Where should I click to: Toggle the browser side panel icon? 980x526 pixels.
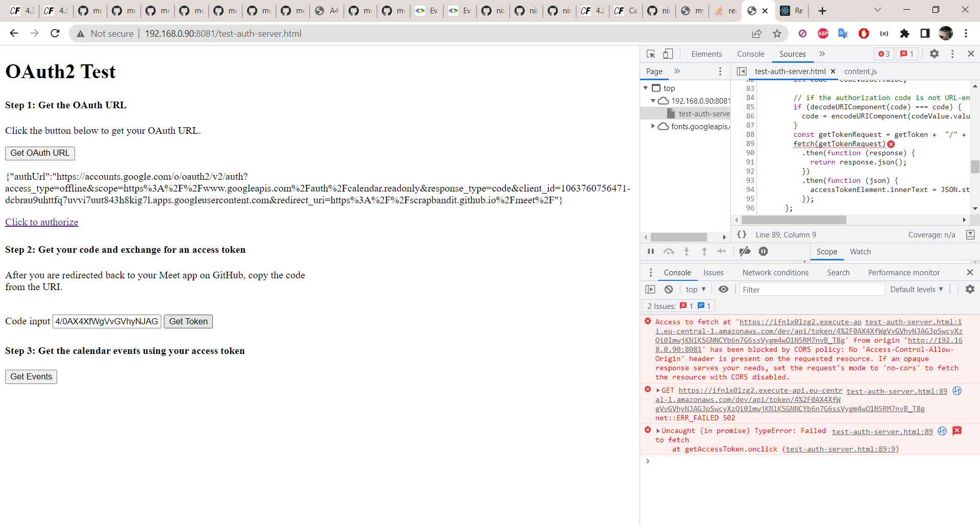(x=925, y=34)
